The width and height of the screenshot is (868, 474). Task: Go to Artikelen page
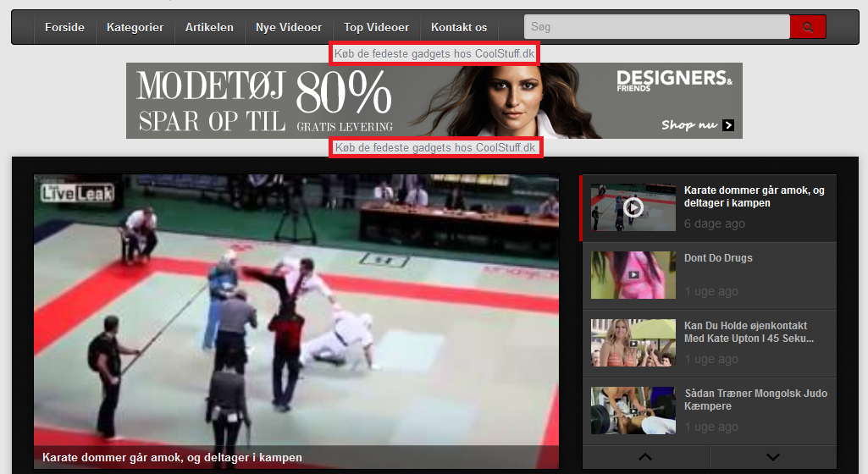pyautogui.click(x=209, y=27)
